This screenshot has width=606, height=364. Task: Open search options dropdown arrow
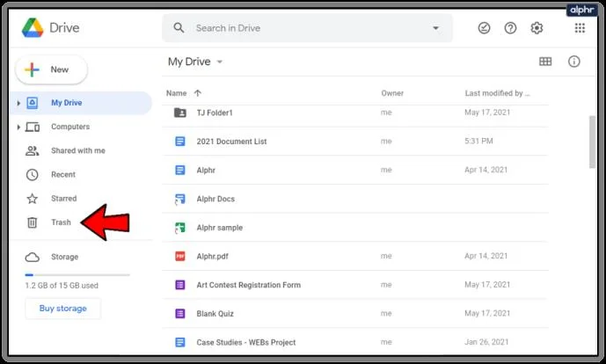[435, 28]
